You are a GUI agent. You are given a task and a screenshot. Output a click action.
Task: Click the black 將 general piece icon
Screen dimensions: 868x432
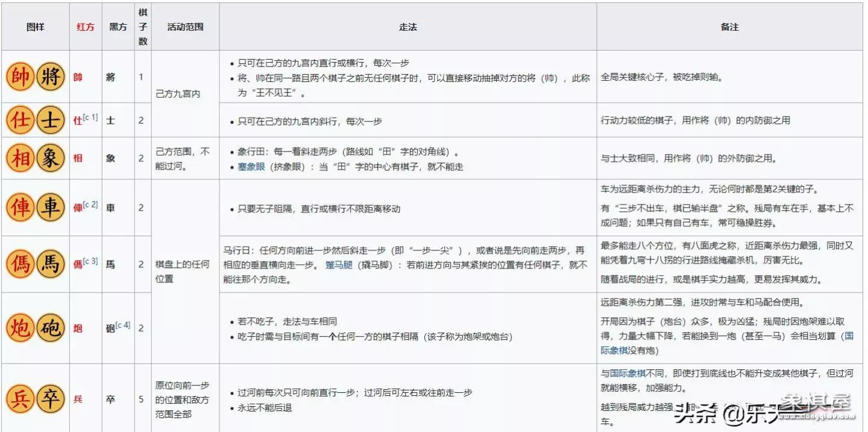[51, 77]
